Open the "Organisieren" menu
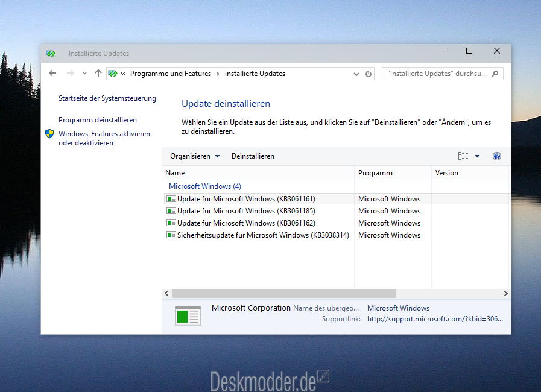541x392 pixels. (195, 156)
